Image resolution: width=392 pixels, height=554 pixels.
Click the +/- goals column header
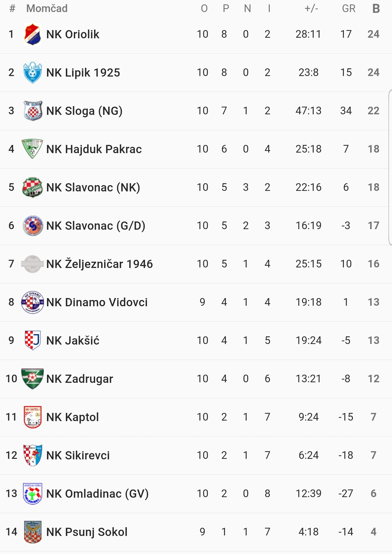click(311, 9)
